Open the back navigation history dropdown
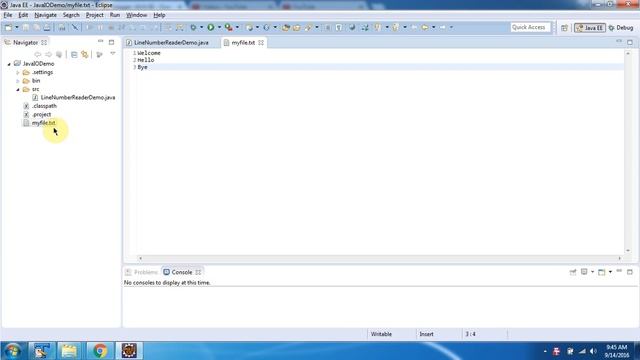Image resolution: width=640 pixels, height=360 pixels. coord(433,27)
